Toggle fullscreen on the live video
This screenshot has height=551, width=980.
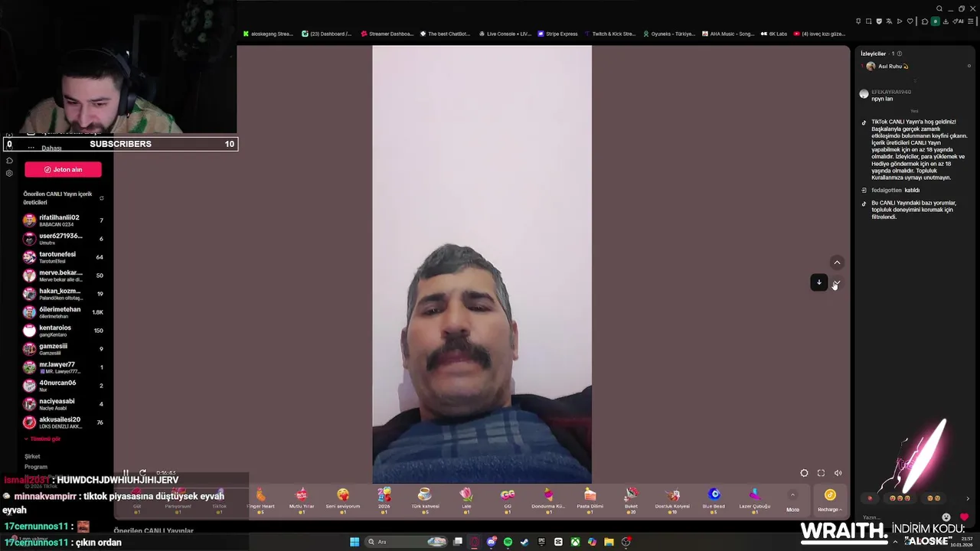821,473
